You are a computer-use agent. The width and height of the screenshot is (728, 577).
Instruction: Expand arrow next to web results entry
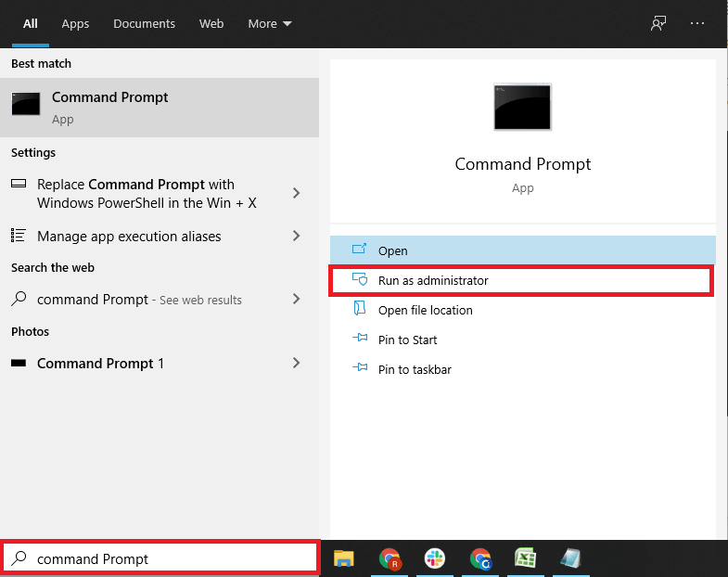tap(296, 299)
